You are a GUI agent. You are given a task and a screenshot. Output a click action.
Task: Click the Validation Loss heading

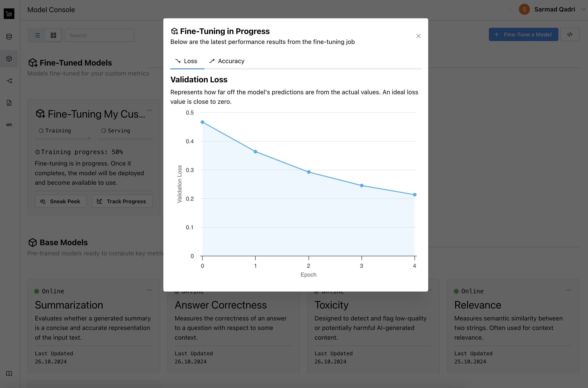click(199, 79)
